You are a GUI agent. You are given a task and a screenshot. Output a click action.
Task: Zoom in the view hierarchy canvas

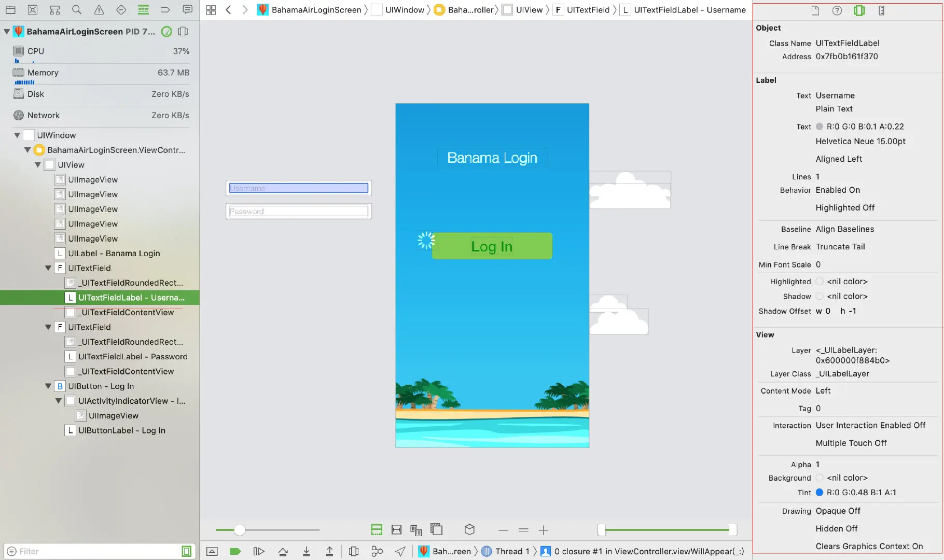[x=543, y=530]
